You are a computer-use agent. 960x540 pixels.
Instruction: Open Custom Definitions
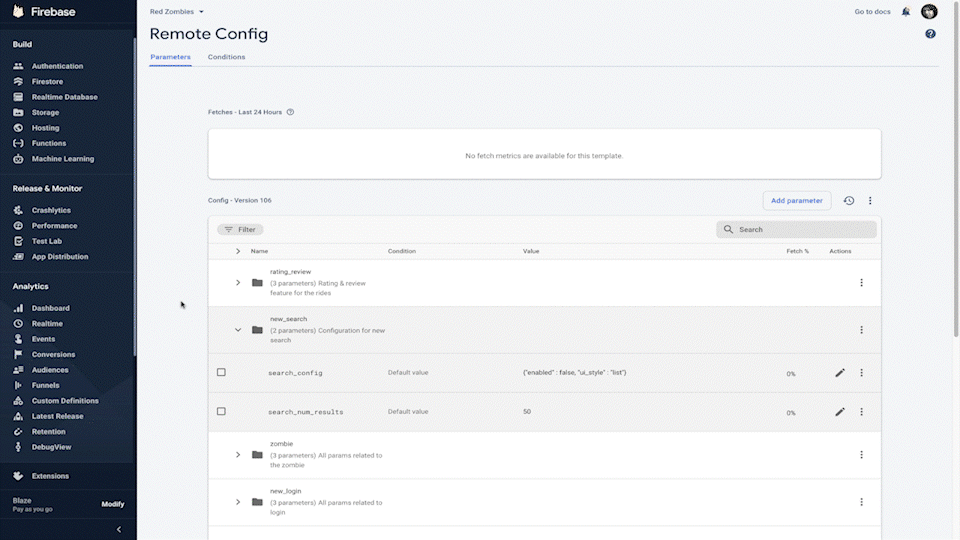[x=65, y=401]
